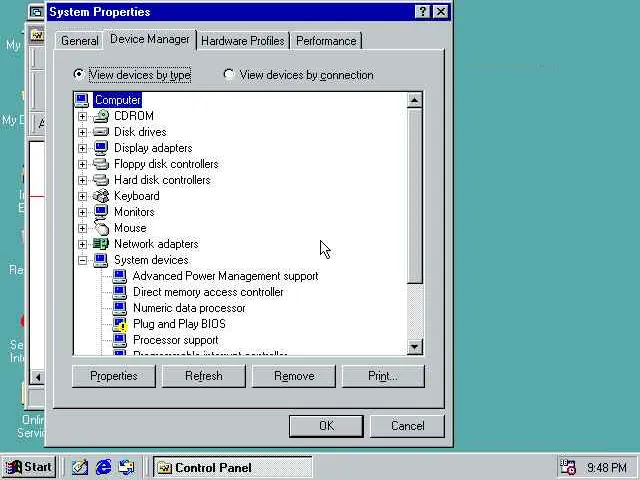Click the Network adapters card icon
Viewport: 640px width, 480px height.
[101, 244]
